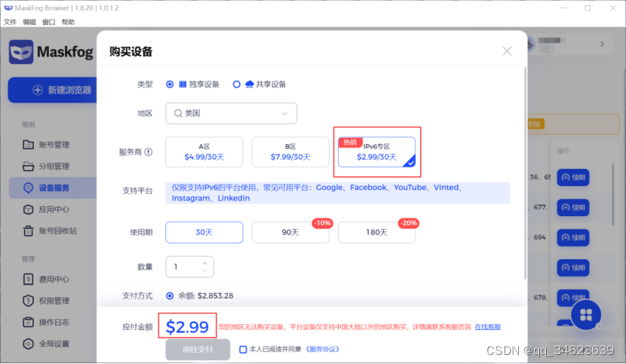Click the $2.99 payable amount
This screenshot has height=364, width=626.
(187, 327)
